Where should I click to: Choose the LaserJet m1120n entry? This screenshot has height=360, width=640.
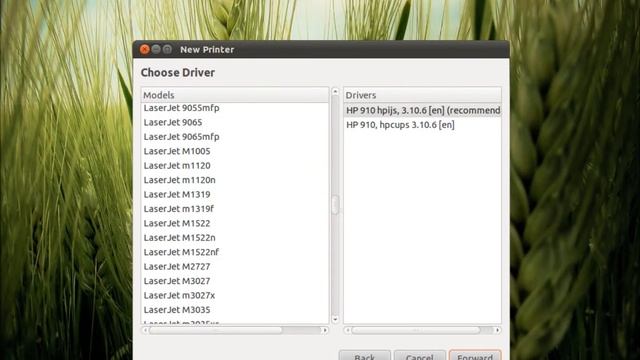point(235,180)
